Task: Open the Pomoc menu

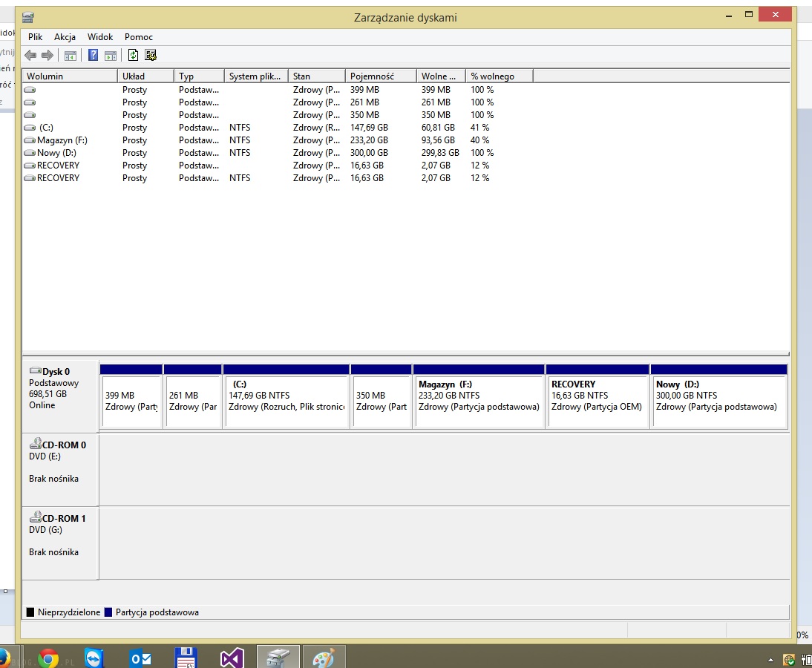Action: [x=138, y=37]
